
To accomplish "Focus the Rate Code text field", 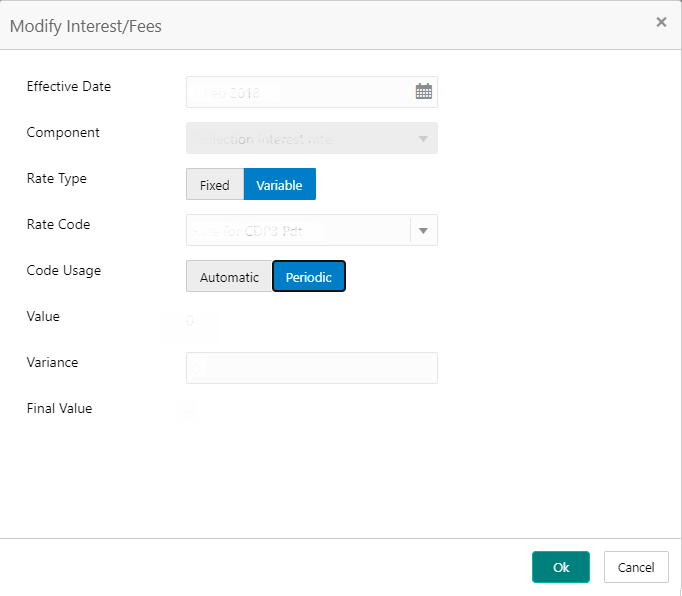I will [297, 231].
